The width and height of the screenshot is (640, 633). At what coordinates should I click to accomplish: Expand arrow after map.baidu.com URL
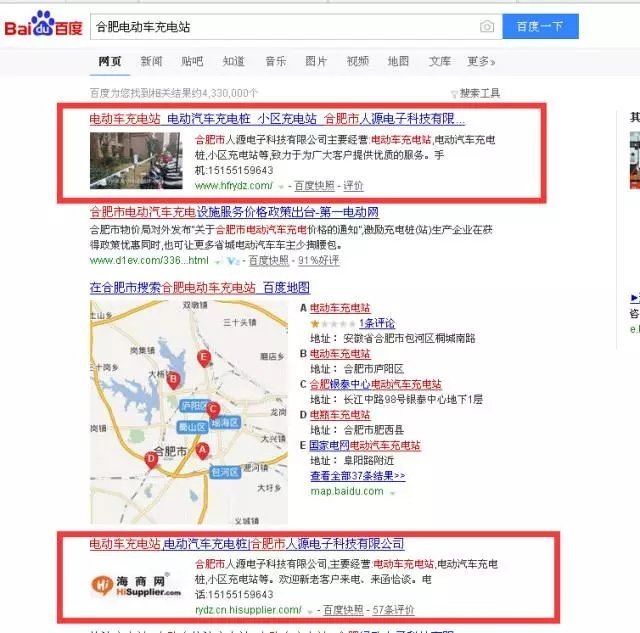(392, 493)
